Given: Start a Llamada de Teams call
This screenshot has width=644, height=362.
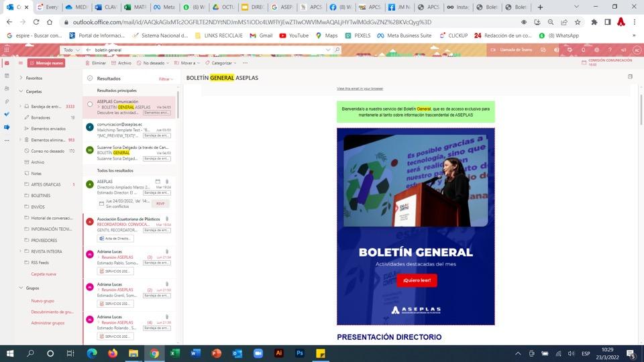Looking at the screenshot, I should pyautogui.click(x=512, y=50).
